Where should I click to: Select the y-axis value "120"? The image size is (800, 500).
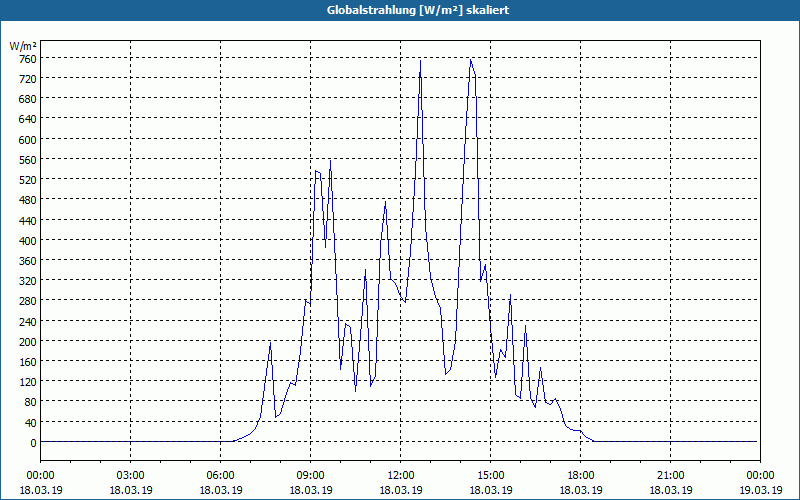28,383
